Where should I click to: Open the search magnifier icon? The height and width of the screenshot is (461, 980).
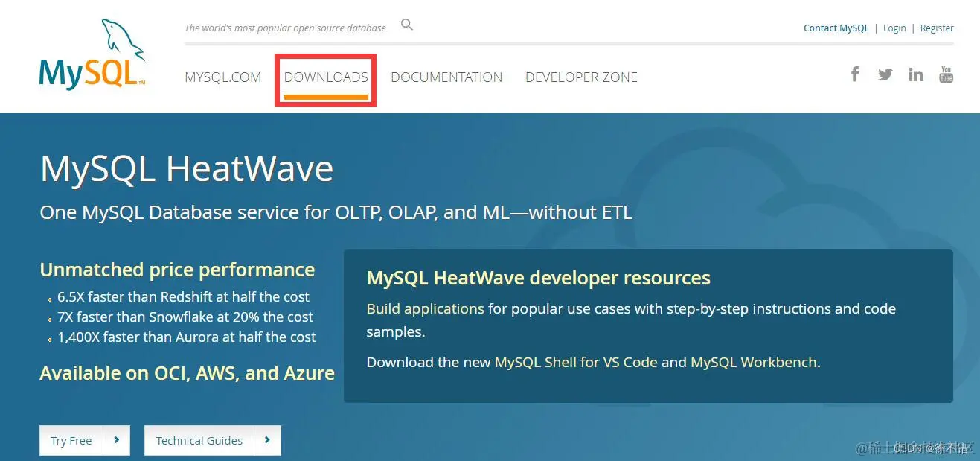tap(407, 25)
